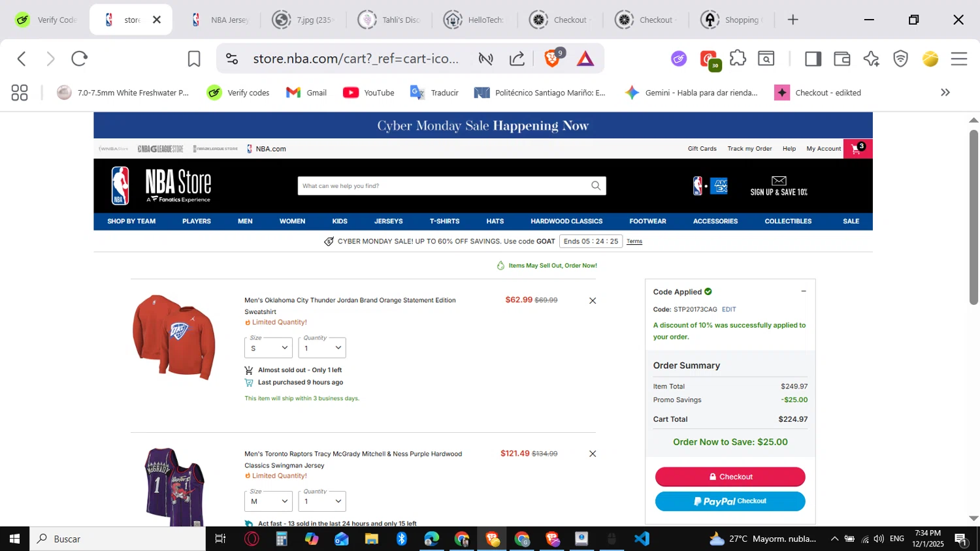Edit the applied promo code

(728, 309)
